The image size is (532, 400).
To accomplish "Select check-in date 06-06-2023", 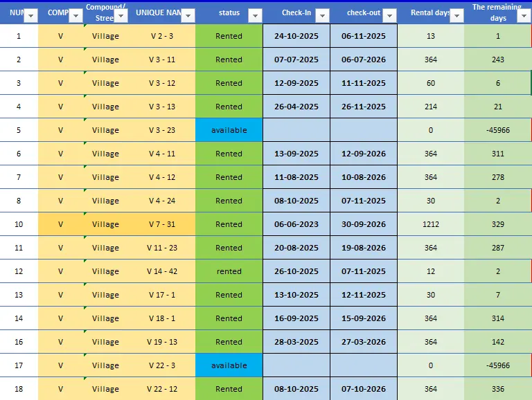I will pyautogui.click(x=296, y=224).
